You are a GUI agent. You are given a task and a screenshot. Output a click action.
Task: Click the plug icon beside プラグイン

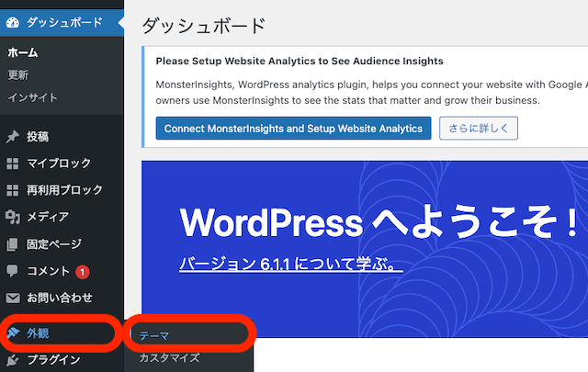tap(12, 360)
